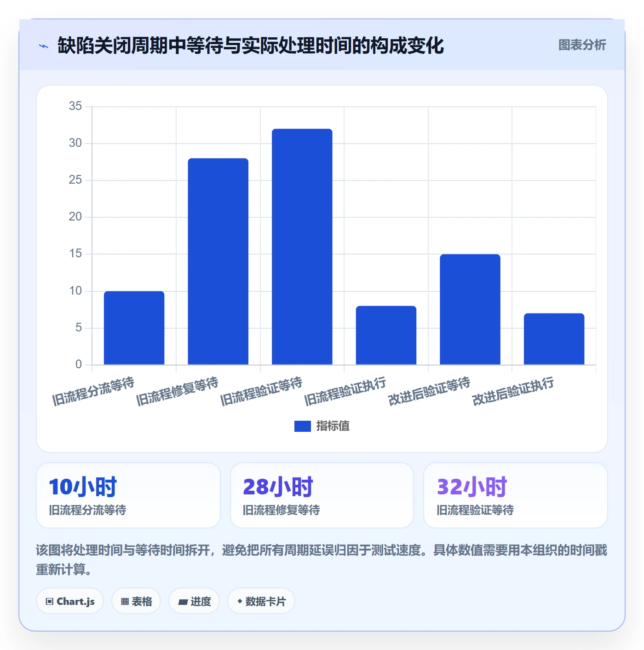The height and width of the screenshot is (650, 644).
Task: Open the 32小时 旧流程验证等待 data card
Action: pyautogui.click(x=516, y=495)
